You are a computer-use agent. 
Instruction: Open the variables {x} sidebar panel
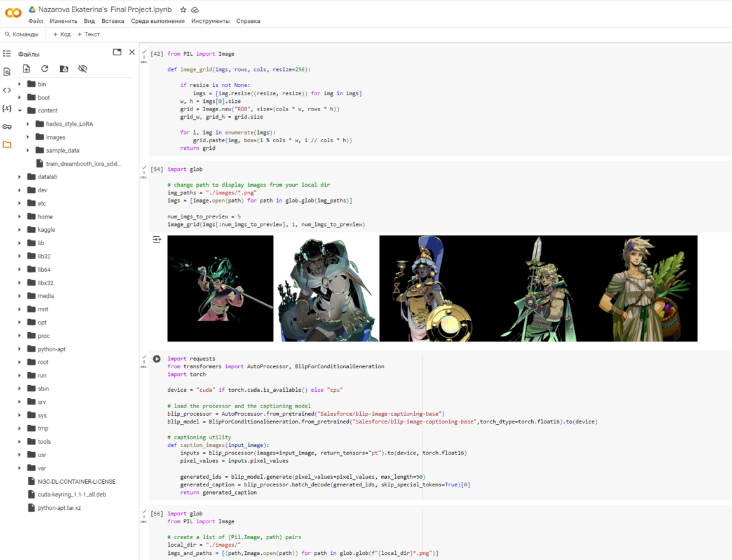click(7, 109)
